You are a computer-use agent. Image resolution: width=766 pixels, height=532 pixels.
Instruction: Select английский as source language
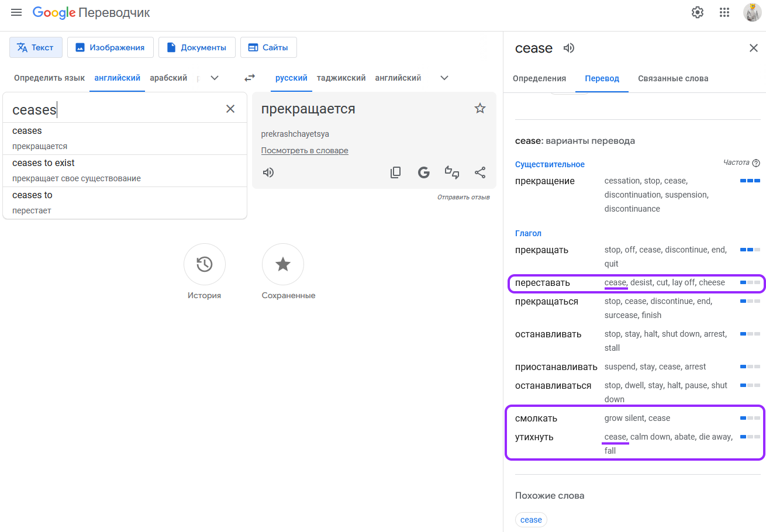click(x=118, y=78)
